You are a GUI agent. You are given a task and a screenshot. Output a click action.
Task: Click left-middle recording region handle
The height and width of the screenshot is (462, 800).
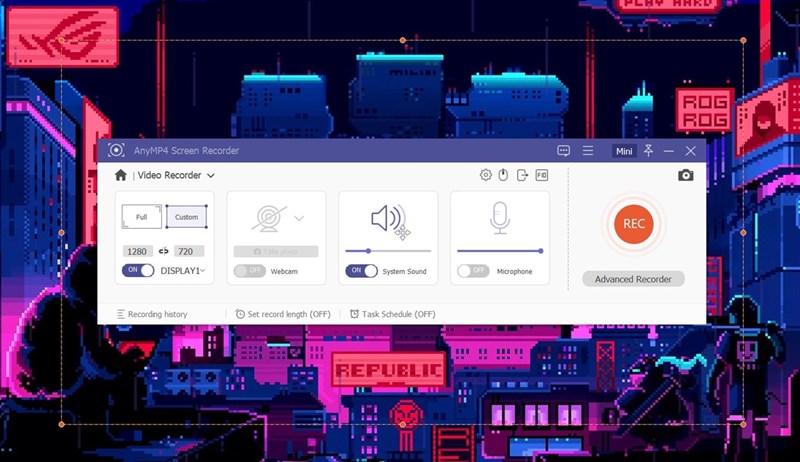[62, 233]
